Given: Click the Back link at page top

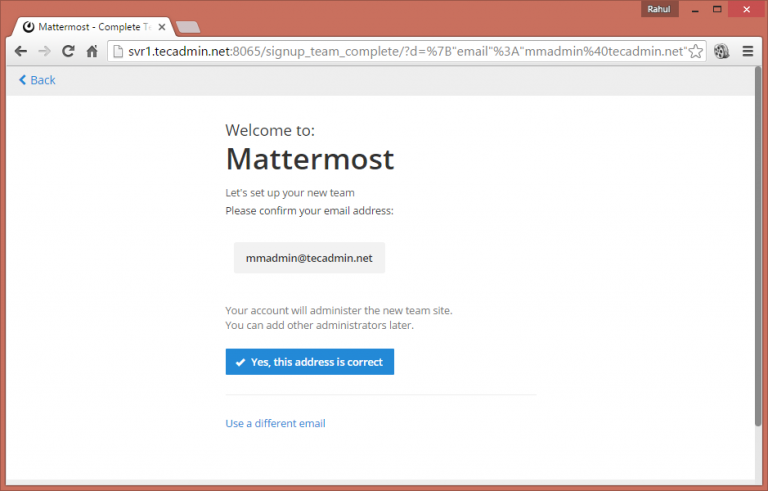Looking at the screenshot, I should point(37,80).
